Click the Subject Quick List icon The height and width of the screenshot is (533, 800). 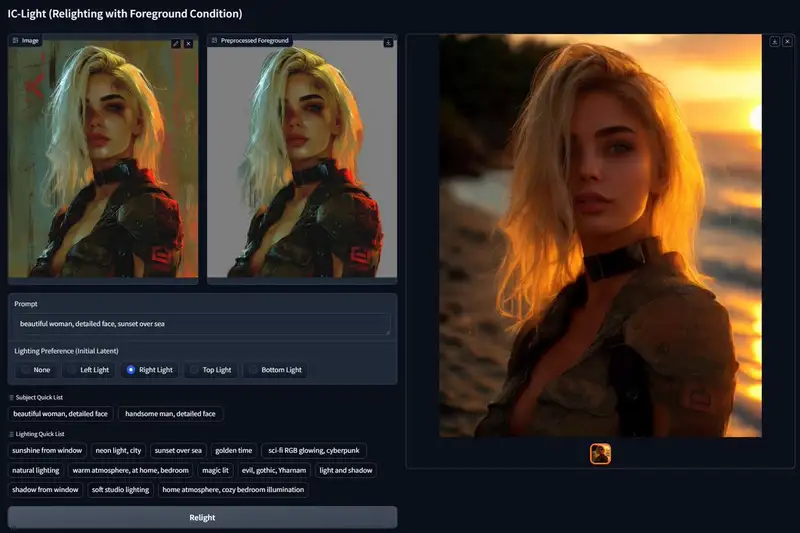(11, 397)
